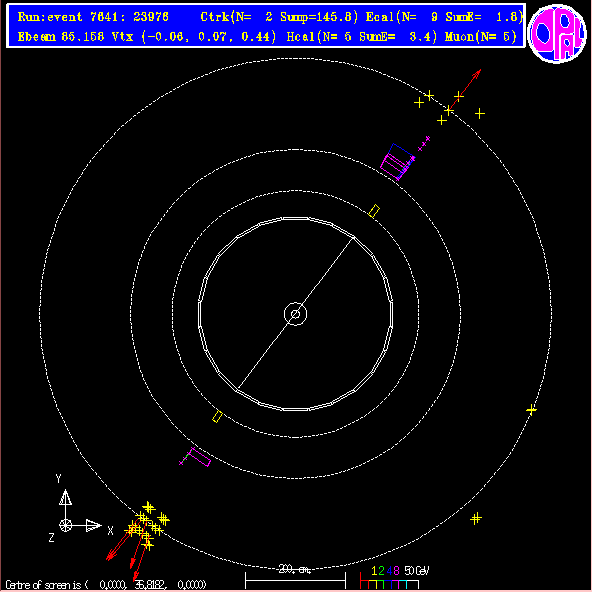Select the red muon arrow at upper right
The image size is (592, 592).
click(x=464, y=90)
